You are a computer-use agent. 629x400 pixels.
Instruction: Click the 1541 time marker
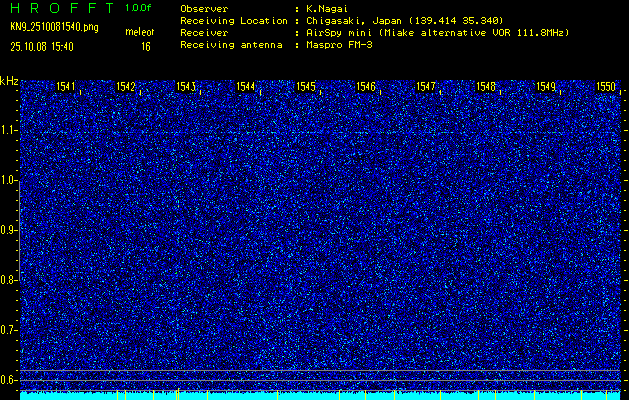67,87
